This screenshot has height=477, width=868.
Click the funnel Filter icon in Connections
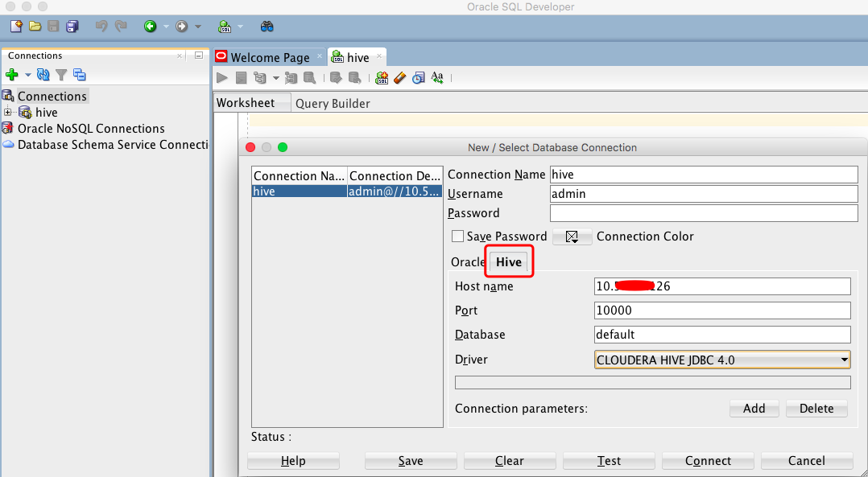click(x=61, y=75)
